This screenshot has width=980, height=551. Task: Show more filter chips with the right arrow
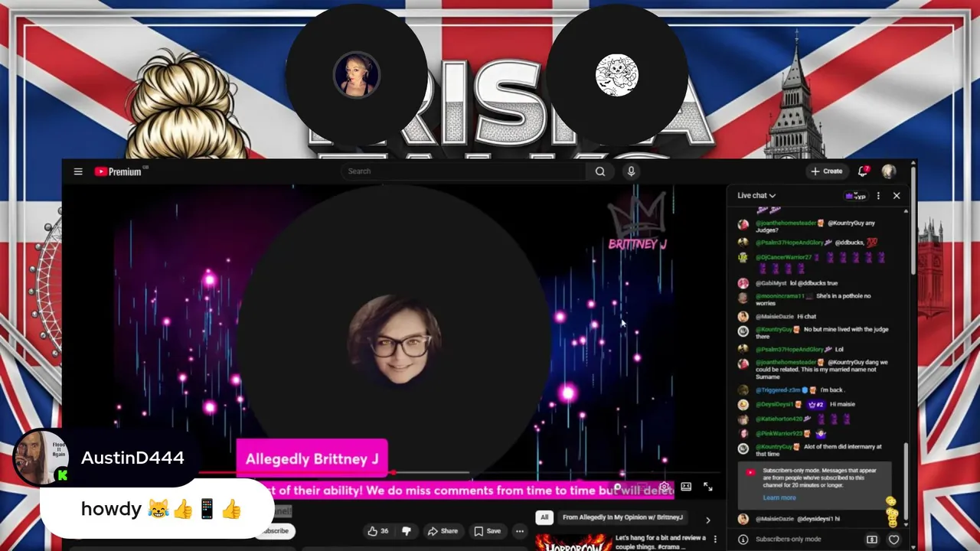click(x=707, y=520)
